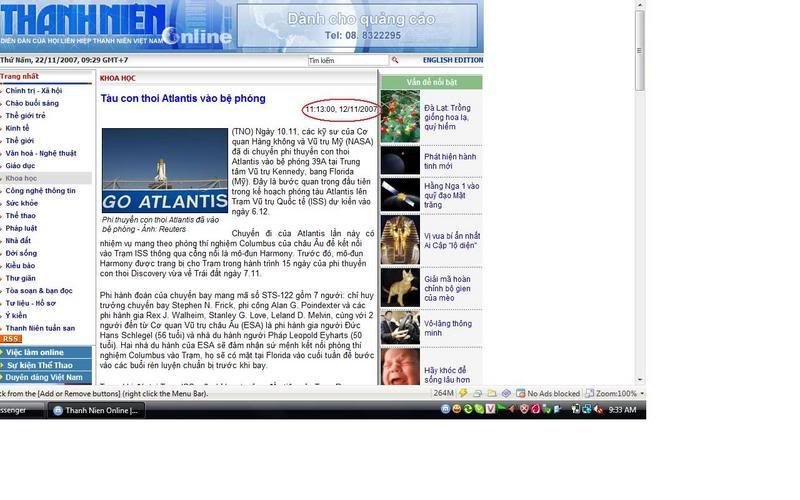Click the green sync arrows tray icon
This screenshot has height=500, width=800.
click(468, 409)
